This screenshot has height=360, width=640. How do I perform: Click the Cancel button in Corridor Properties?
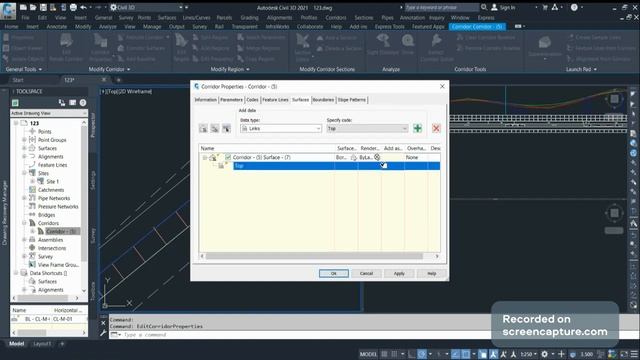367,273
